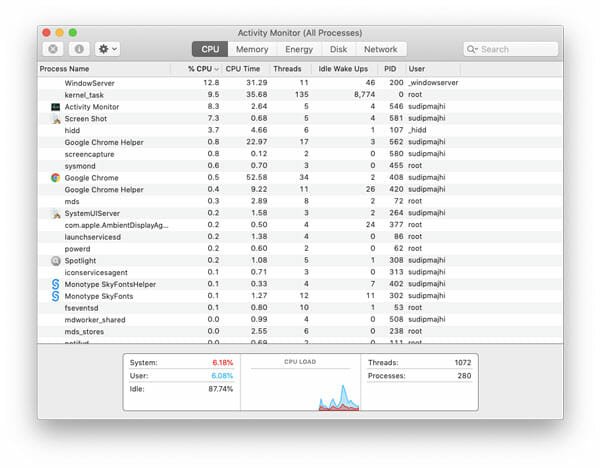Toggle sort on % CPU column header

coord(196,69)
